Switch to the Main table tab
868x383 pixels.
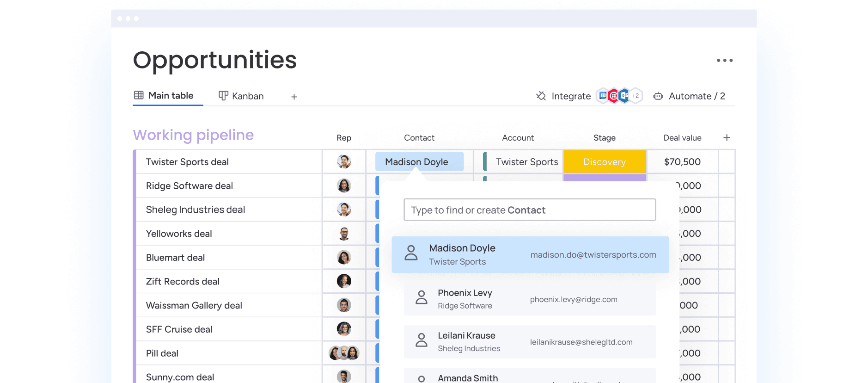click(168, 96)
